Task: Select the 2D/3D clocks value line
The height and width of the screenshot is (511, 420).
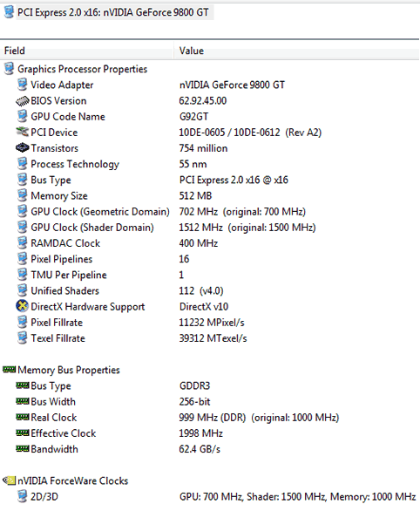Action: pos(298,497)
